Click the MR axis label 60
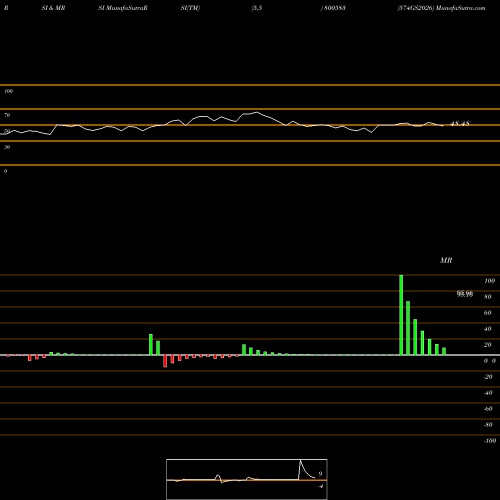Screen dimensions: 500x500 488,313
